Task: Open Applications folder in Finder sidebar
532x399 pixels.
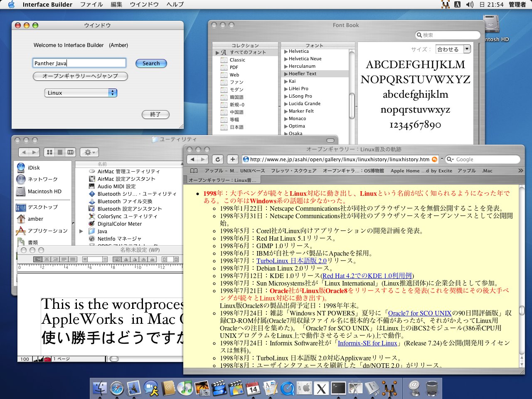Action: coord(42,231)
